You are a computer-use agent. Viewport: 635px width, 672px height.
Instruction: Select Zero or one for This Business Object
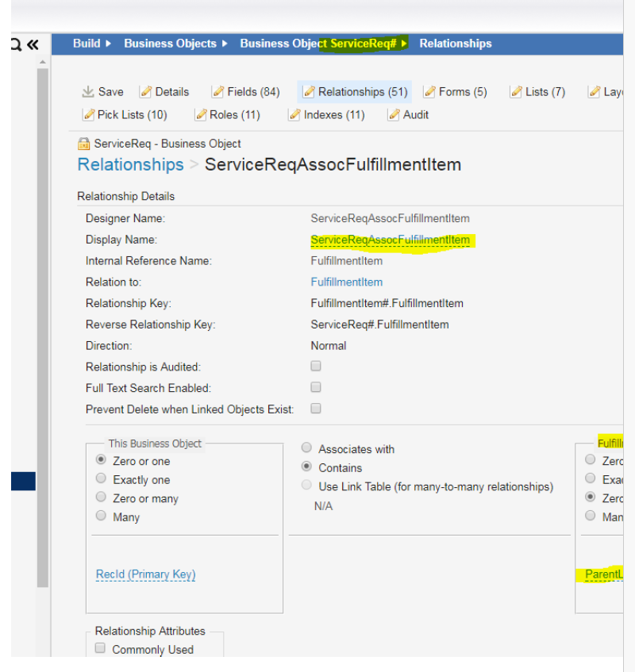[x=101, y=460]
